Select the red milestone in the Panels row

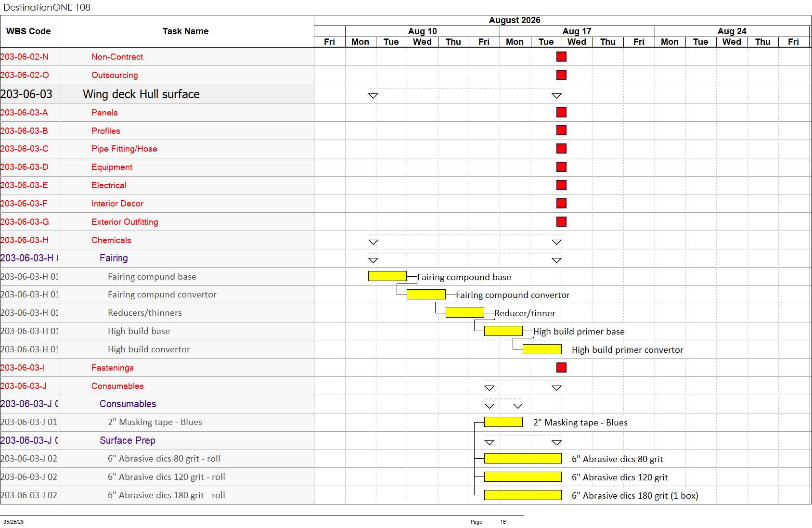coord(561,112)
